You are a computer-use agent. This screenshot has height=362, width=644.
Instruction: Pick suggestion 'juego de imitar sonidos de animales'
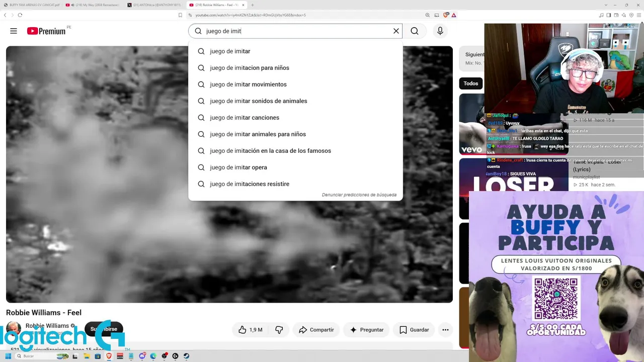(295, 101)
